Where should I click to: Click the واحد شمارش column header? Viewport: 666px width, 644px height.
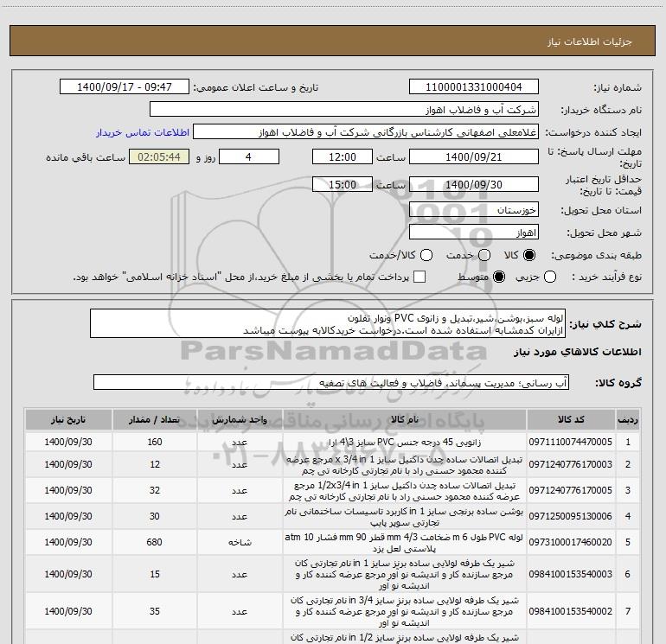pos(240,420)
